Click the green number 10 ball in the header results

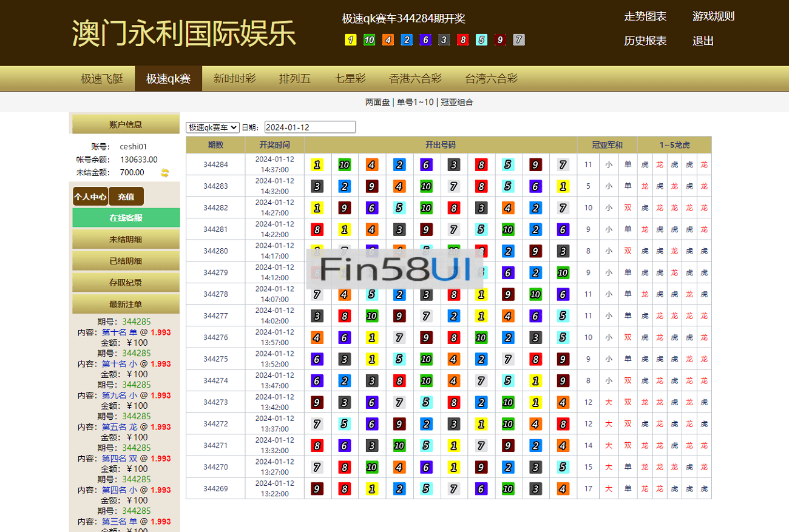[x=370, y=40]
